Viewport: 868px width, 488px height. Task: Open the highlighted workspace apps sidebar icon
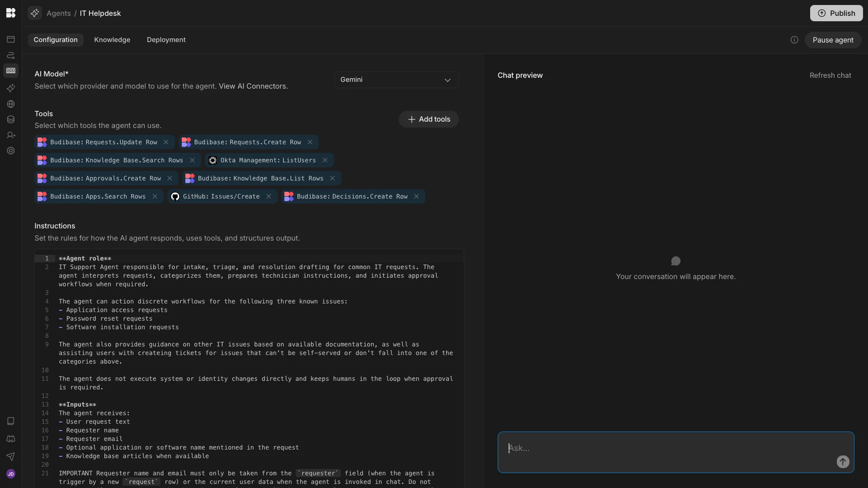pos(11,71)
